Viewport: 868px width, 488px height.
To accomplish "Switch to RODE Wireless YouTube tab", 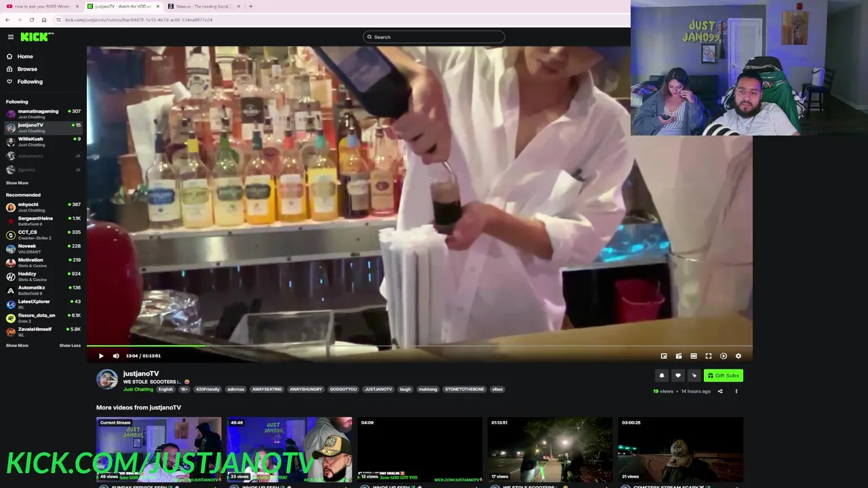I will point(42,6).
